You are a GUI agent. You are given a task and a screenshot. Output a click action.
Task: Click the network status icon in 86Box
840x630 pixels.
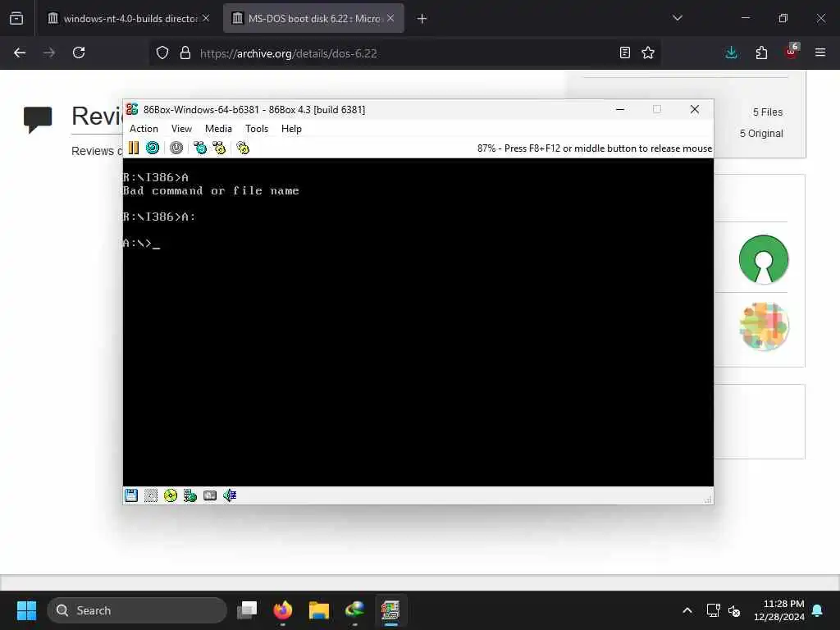190,495
